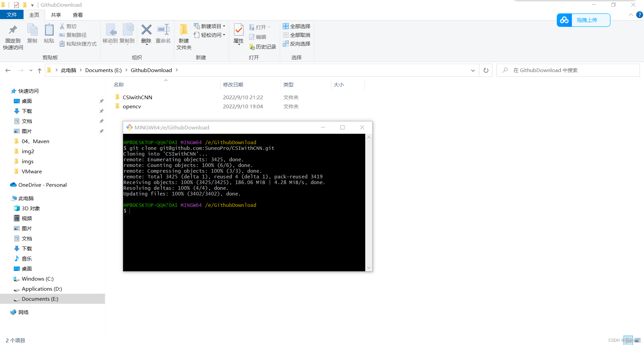This screenshot has height=345, width=644.
Task: Open img2 folder in sidebar
Action: [x=28, y=151]
